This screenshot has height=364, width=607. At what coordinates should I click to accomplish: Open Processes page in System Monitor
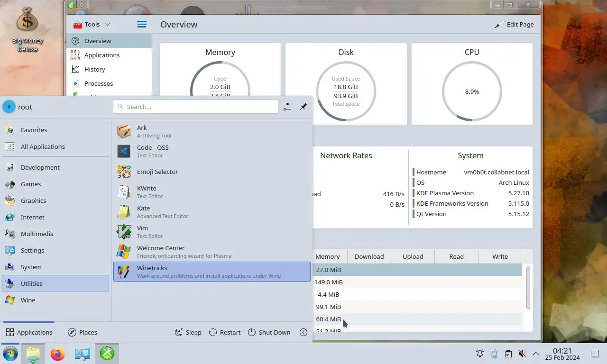click(109, 83)
